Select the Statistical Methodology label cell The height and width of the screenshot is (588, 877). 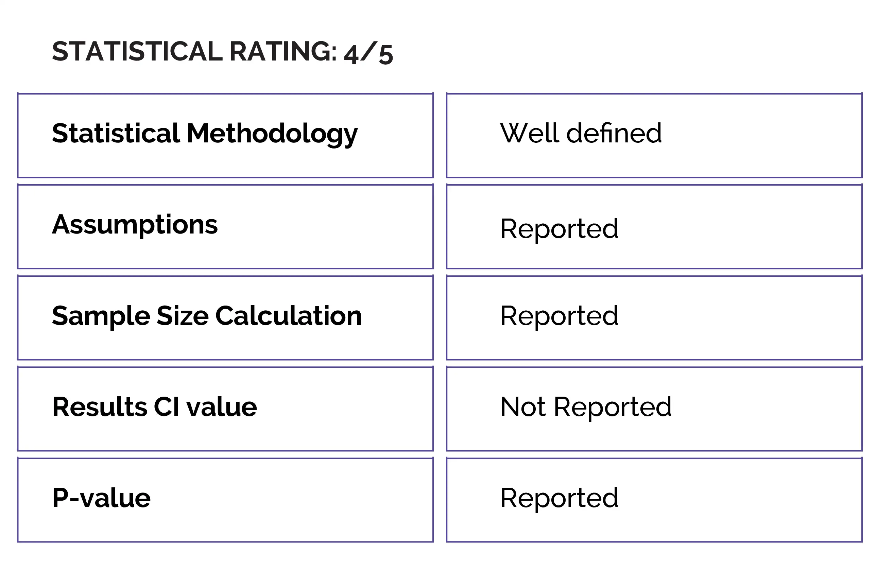pyautogui.click(x=225, y=135)
